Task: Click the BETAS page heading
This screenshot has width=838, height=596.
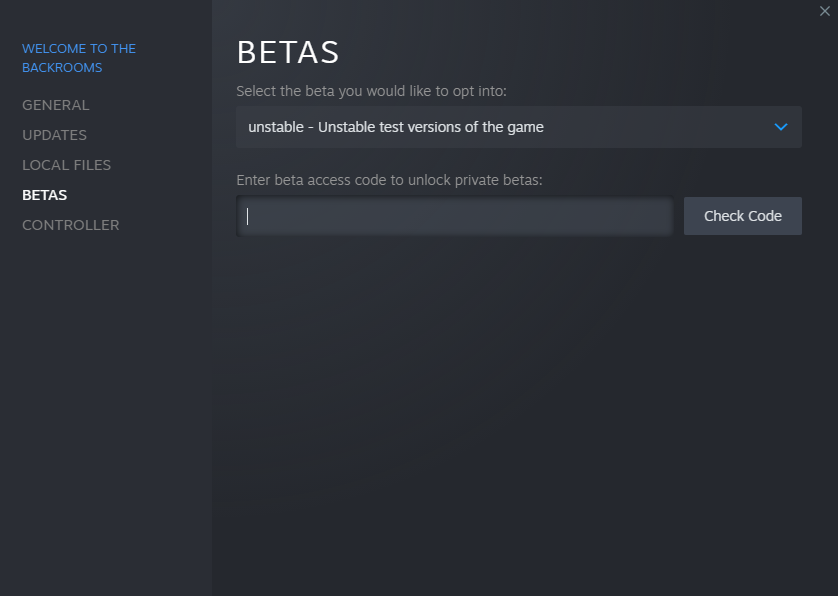Action: click(288, 52)
